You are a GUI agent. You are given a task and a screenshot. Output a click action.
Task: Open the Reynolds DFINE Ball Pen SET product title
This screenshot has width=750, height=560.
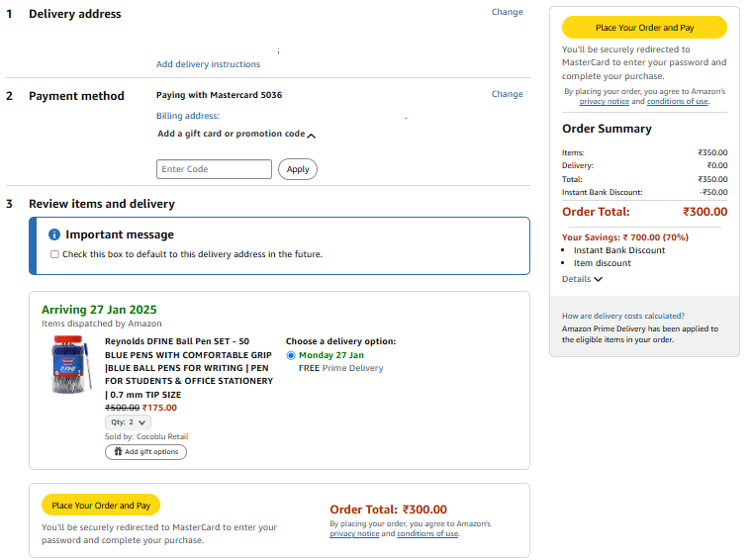click(x=189, y=368)
